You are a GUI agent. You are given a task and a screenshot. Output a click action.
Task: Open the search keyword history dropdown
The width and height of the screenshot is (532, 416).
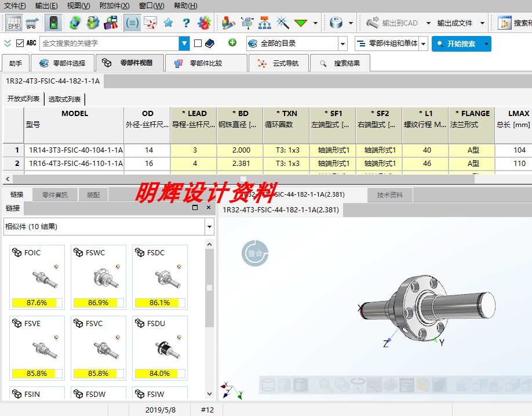pyautogui.click(x=184, y=44)
